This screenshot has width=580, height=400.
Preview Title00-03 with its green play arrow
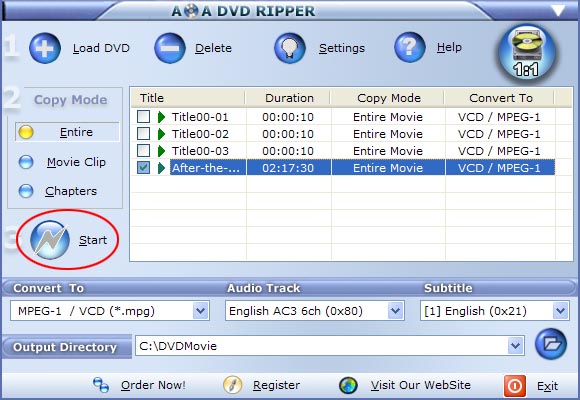pyautogui.click(x=161, y=151)
